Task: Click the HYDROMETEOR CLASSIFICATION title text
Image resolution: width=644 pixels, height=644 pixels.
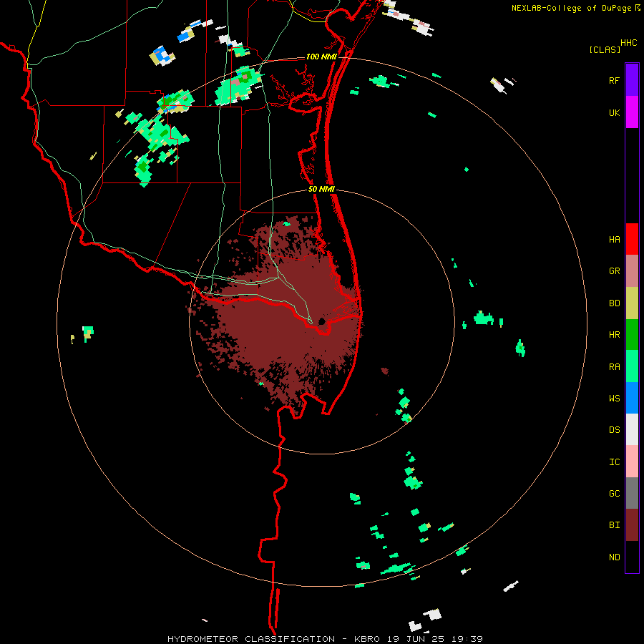Action: click(251, 639)
